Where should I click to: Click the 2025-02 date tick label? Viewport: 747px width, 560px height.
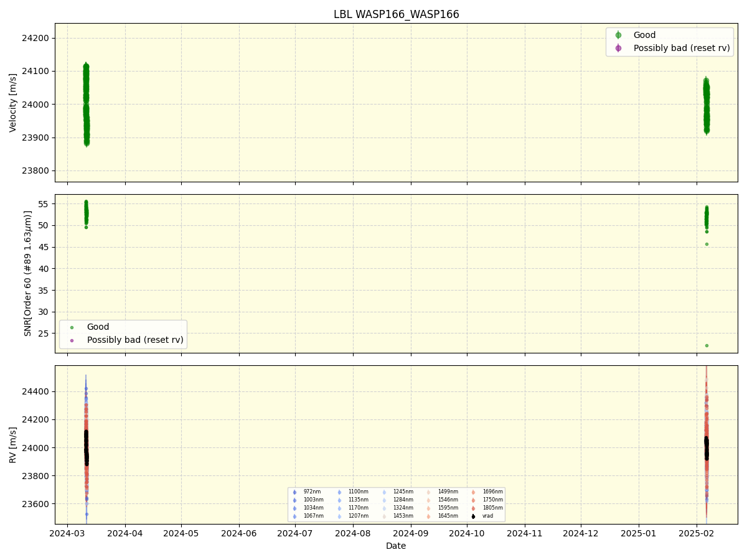tap(697, 533)
